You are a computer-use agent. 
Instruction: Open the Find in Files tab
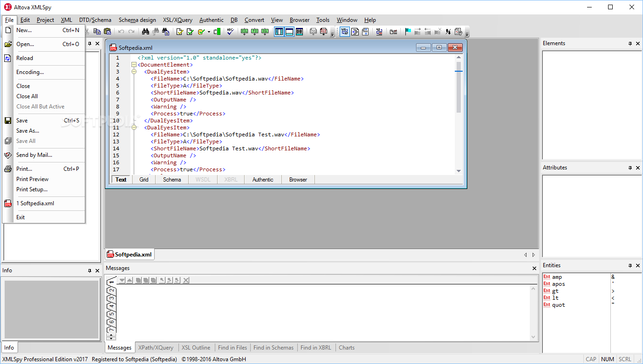click(233, 348)
